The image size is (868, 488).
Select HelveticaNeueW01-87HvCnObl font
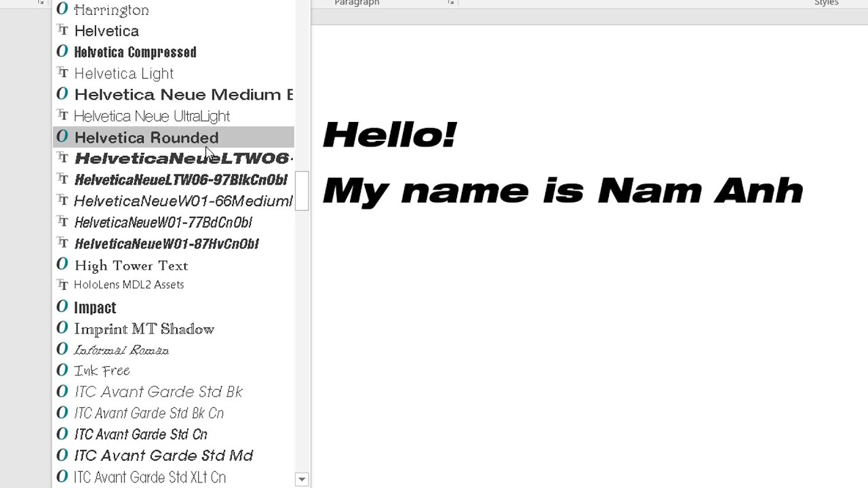pos(174,243)
